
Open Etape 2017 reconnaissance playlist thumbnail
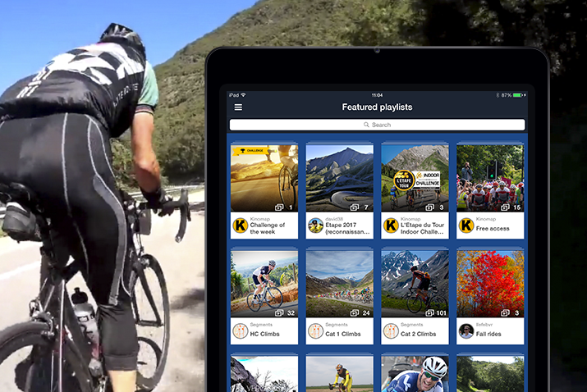(340, 178)
